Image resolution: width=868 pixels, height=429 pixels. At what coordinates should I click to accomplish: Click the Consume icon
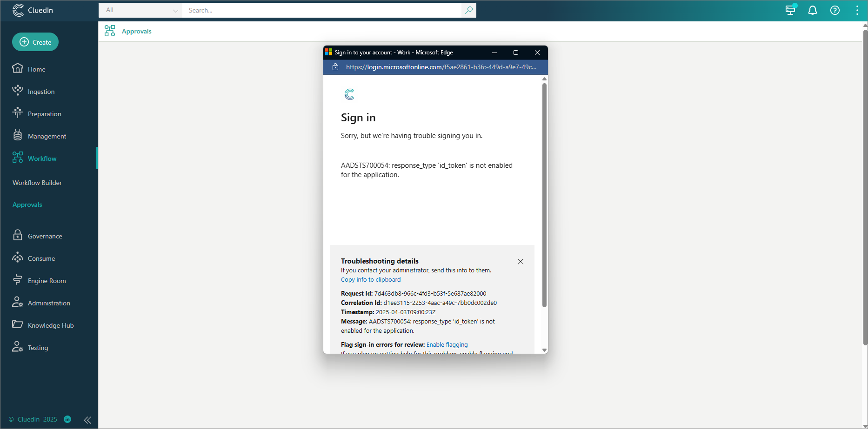click(x=18, y=257)
